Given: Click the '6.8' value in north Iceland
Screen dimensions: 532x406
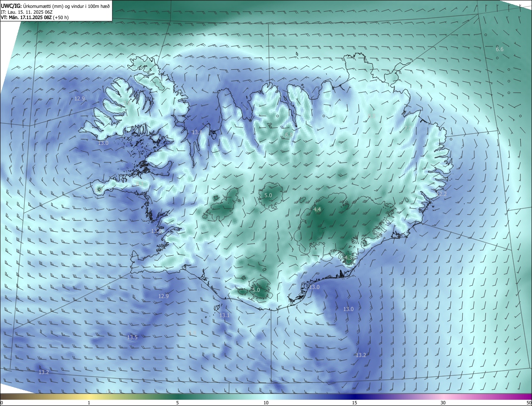Looking at the screenshot, I should point(288,135).
